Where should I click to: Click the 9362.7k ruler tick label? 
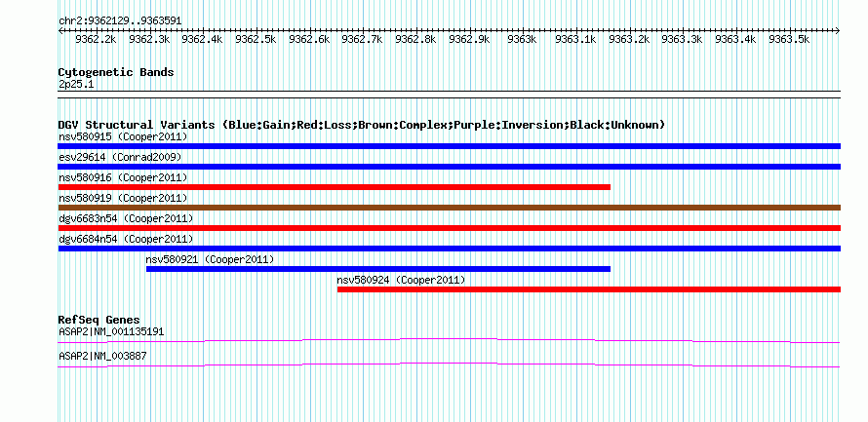[x=362, y=39]
